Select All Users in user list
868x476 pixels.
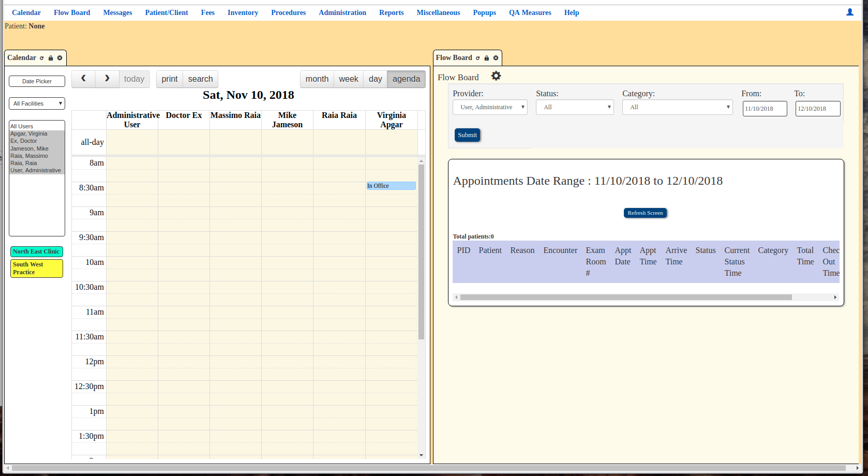coord(37,126)
